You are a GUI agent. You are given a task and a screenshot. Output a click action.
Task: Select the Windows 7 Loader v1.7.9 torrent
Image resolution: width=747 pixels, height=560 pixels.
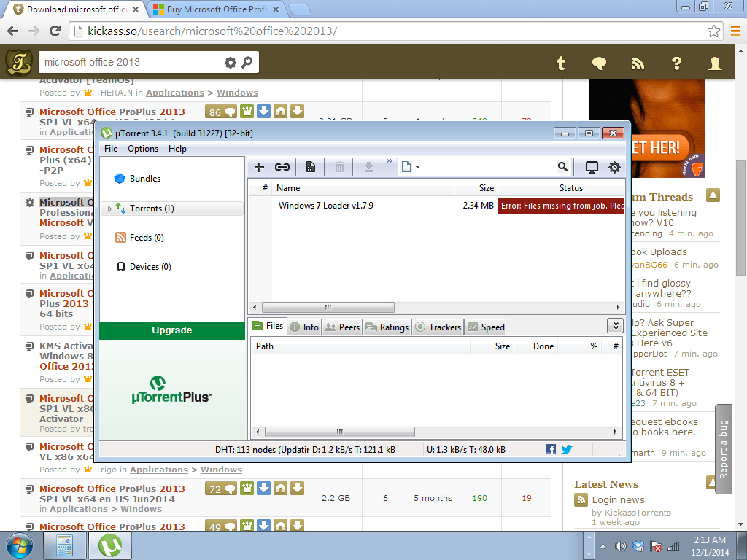coord(326,206)
